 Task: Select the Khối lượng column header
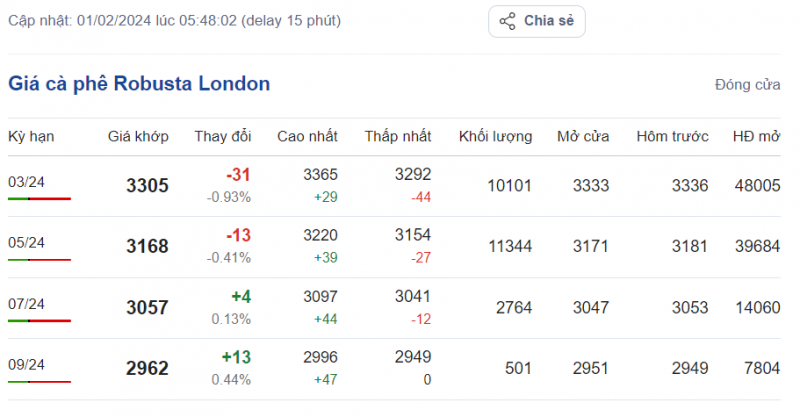(495, 136)
